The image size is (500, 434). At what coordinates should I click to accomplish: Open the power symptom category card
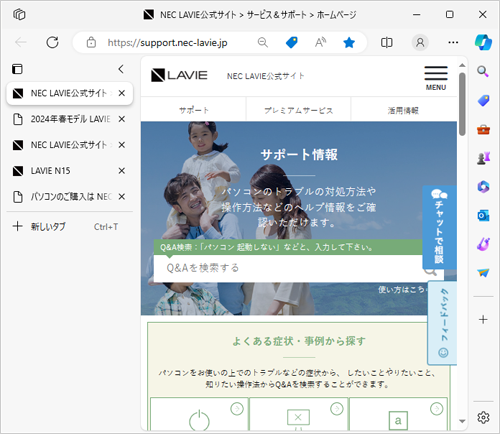coord(199,414)
